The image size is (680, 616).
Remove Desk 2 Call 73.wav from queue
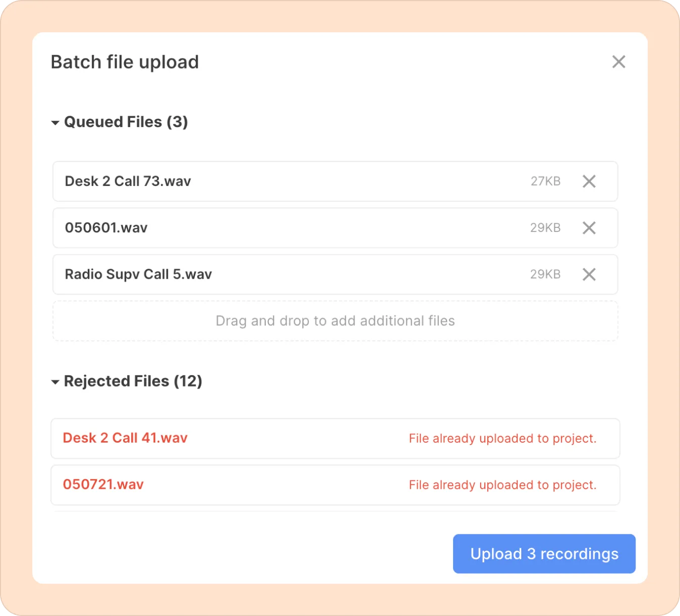[589, 181]
